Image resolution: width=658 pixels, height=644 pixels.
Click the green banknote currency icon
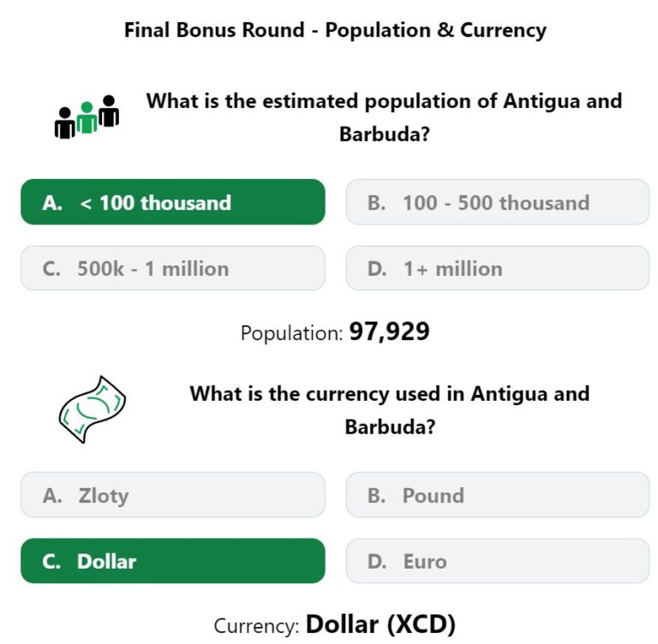pos(93,409)
